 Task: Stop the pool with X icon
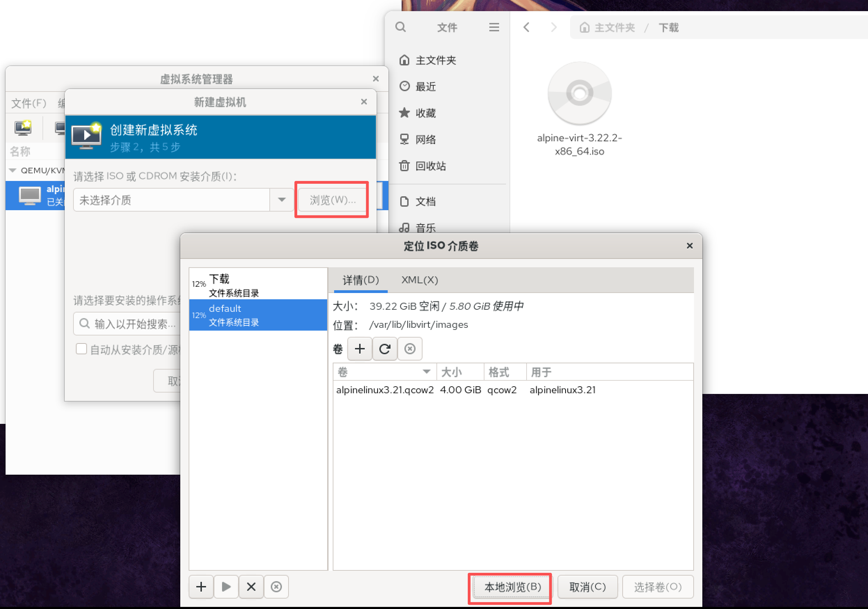(x=251, y=586)
